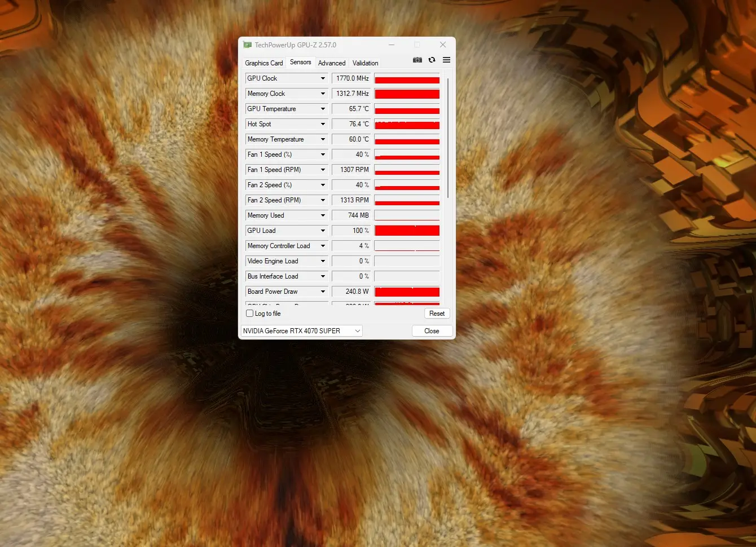Enable the Log to file checkbox

pos(250,314)
